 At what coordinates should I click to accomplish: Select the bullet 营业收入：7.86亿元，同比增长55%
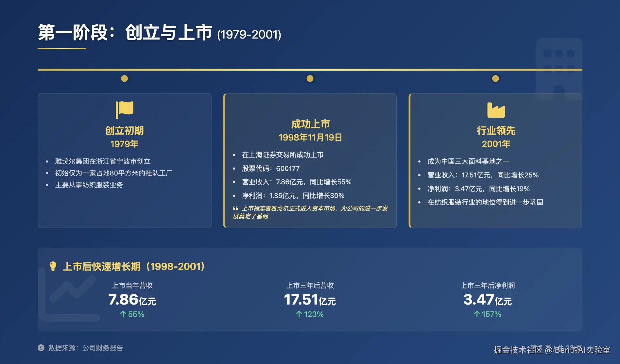tap(297, 182)
